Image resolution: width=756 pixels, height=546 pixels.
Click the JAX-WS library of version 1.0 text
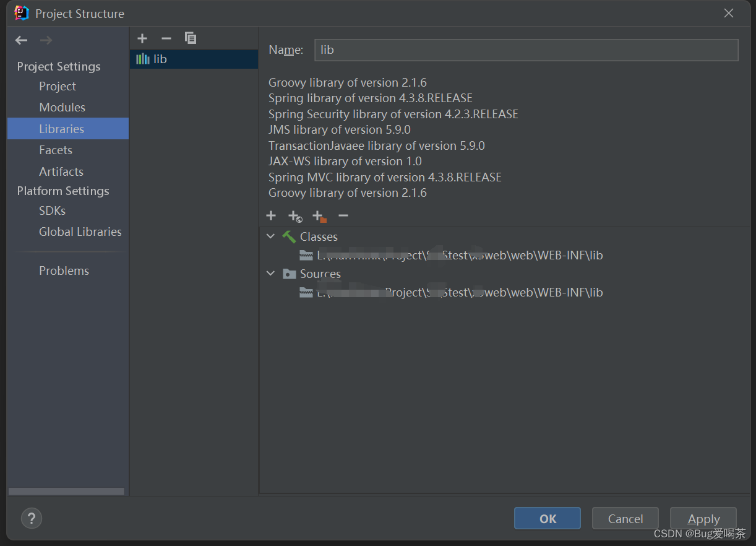(345, 161)
